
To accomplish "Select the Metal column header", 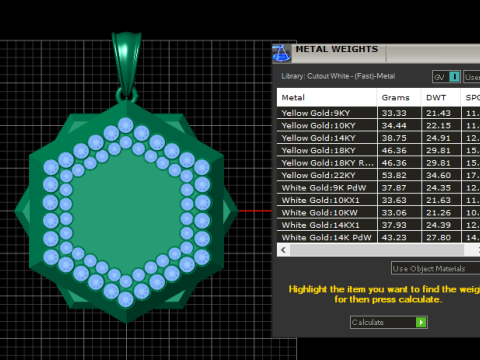I will tap(327, 98).
